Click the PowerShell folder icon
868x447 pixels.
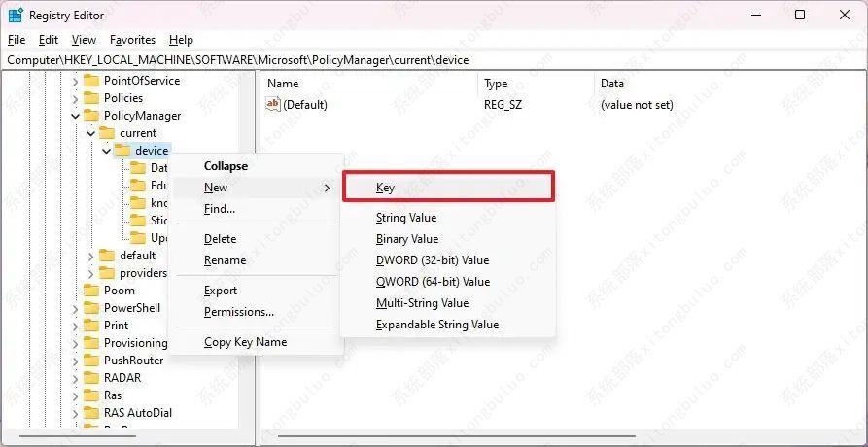(91, 308)
